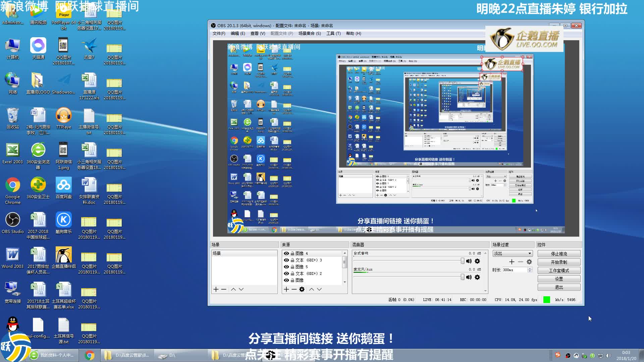Expand the 淡出 transition dropdown

(530, 253)
